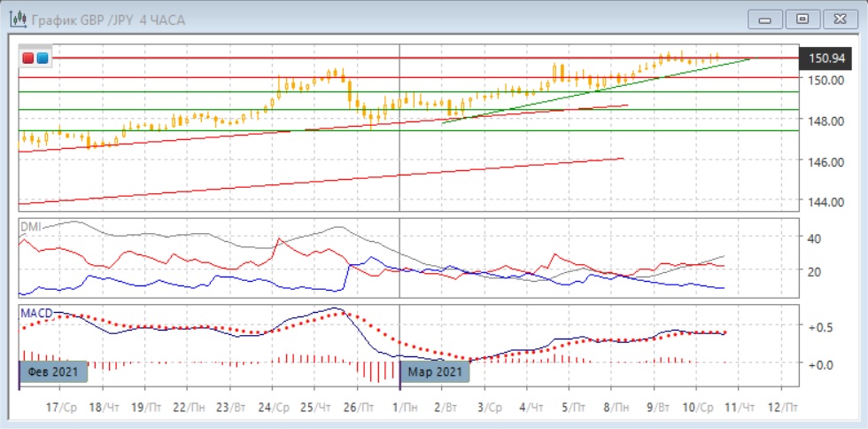The width and height of the screenshot is (868, 429).
Task: Select the MACD indicator label
Action: [x=36, y=313]
